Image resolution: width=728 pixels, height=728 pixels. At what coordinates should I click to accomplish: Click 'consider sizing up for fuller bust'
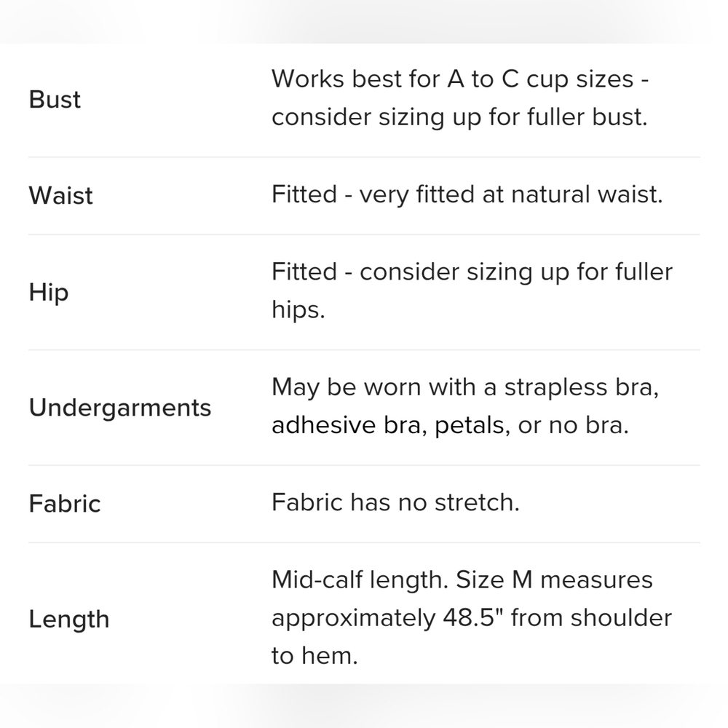pos(458,117)
